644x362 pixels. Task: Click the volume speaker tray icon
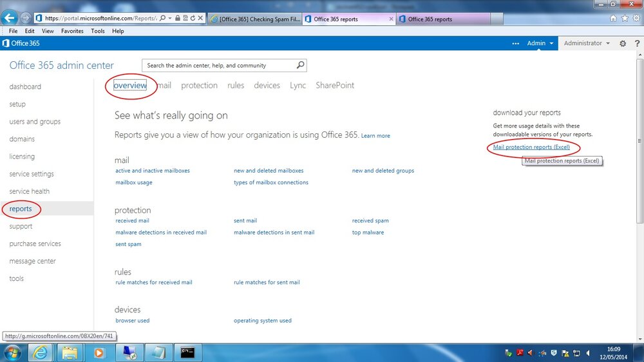click(x=588, y=353)
